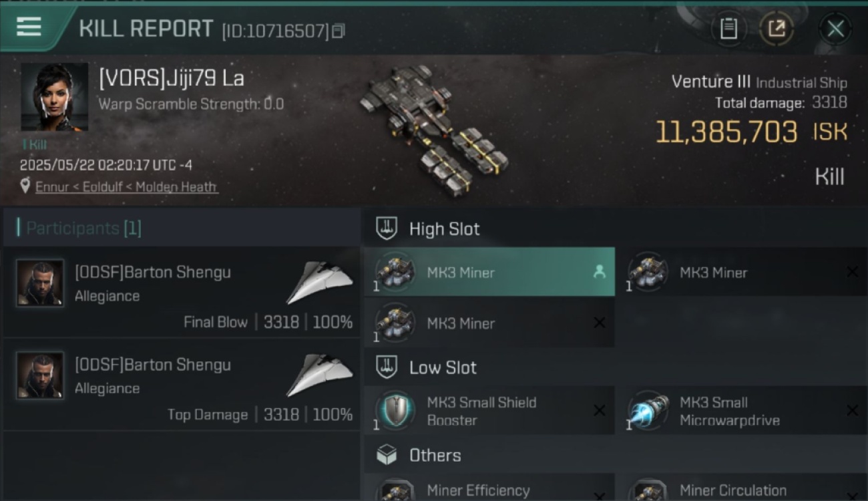Screen dimensions: 868x501
Task: Click the X on third MK3 Miner
Action: (599, 323)
